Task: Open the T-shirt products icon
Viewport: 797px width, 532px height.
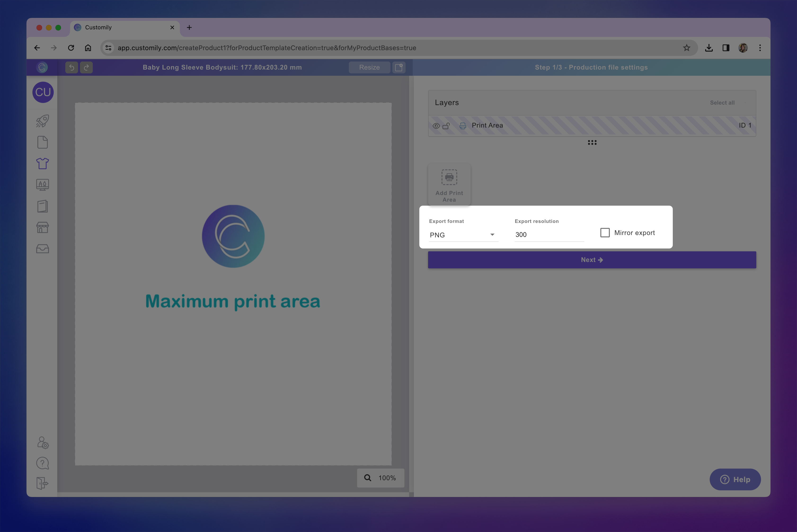Action: click(42, 164)
